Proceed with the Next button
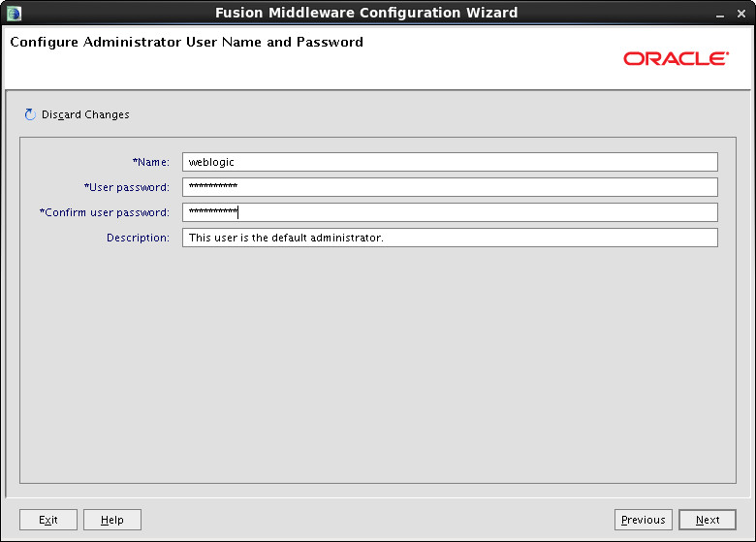Image resolution: width=756 pixels, height=542 pixels. (x=708, y=520)
